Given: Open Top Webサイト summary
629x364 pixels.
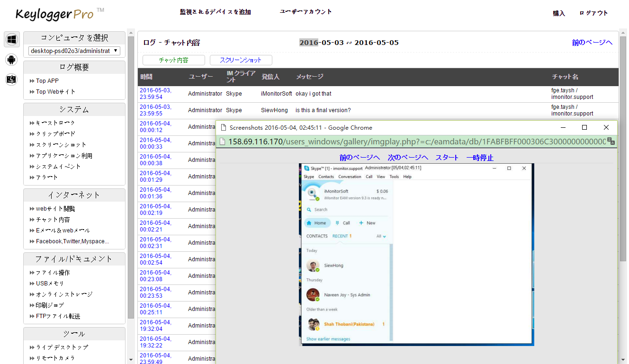Looking at the screenshot, I should click(x=55, y=92).
